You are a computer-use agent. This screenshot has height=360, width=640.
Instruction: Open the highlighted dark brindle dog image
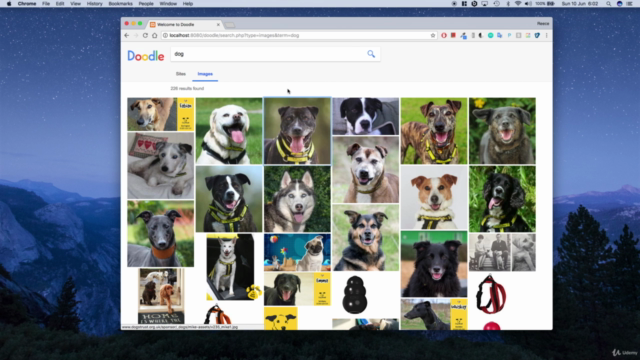coord(297,131)
